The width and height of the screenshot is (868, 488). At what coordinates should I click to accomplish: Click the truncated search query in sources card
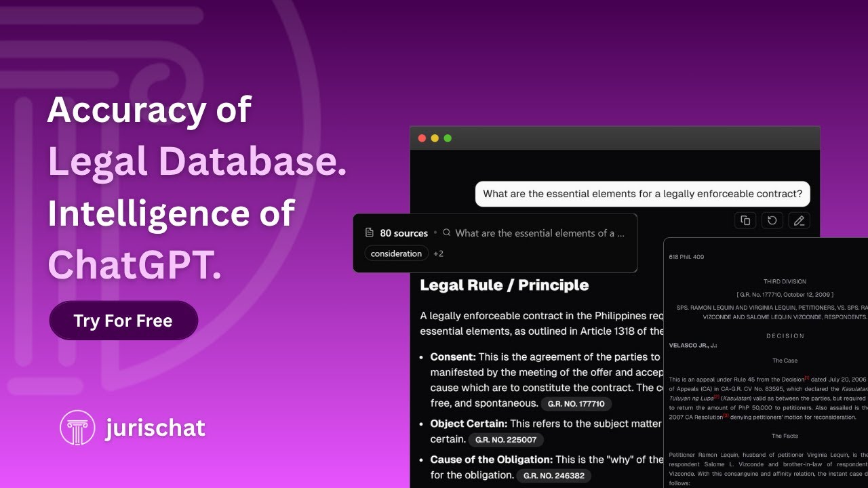(540, 232)
